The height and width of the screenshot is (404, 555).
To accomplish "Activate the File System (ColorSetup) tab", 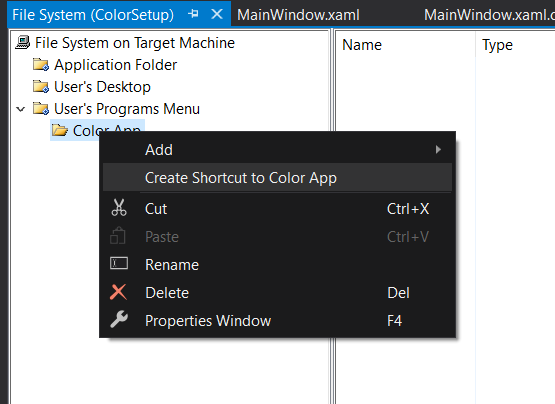I will [x=93, y=15].
